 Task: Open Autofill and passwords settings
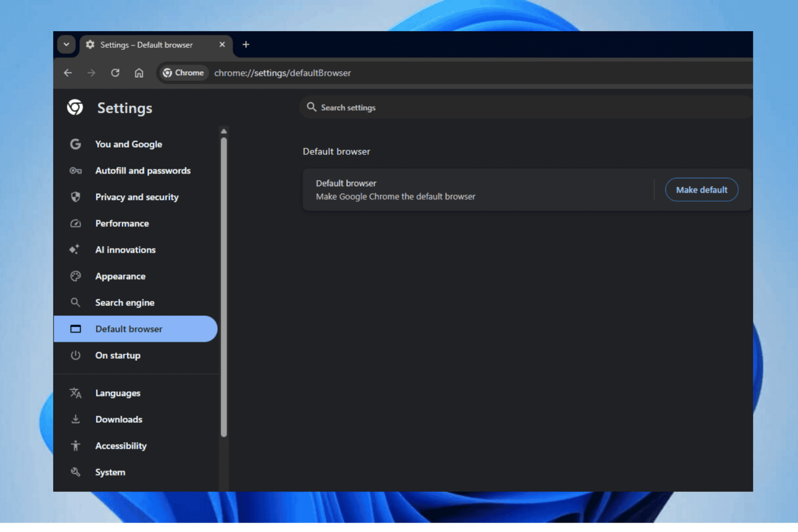coord(135,171)
